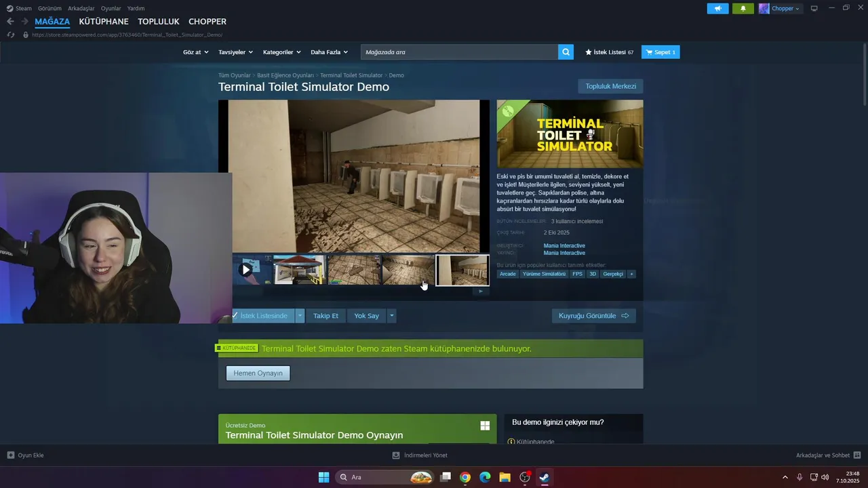Add a tag with the plus button
Image resolution: width=868 pixels, height=488 pixels.
tap(631, 274)
